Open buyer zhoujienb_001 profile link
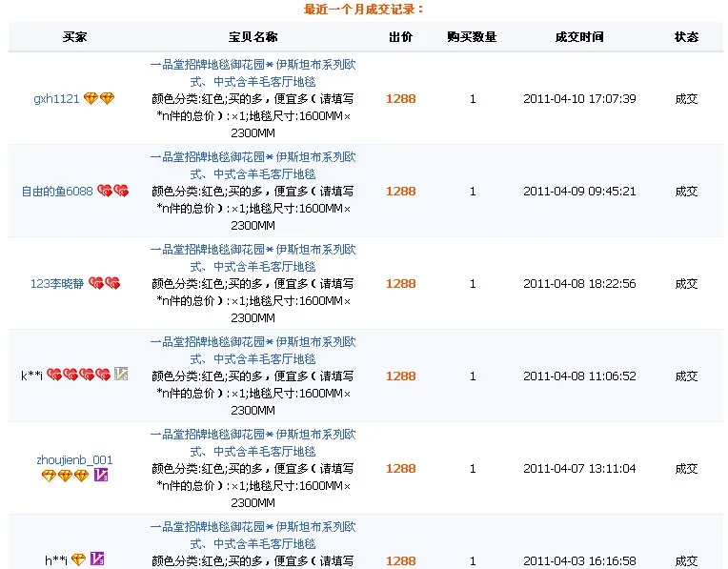 tap(74, 459)
